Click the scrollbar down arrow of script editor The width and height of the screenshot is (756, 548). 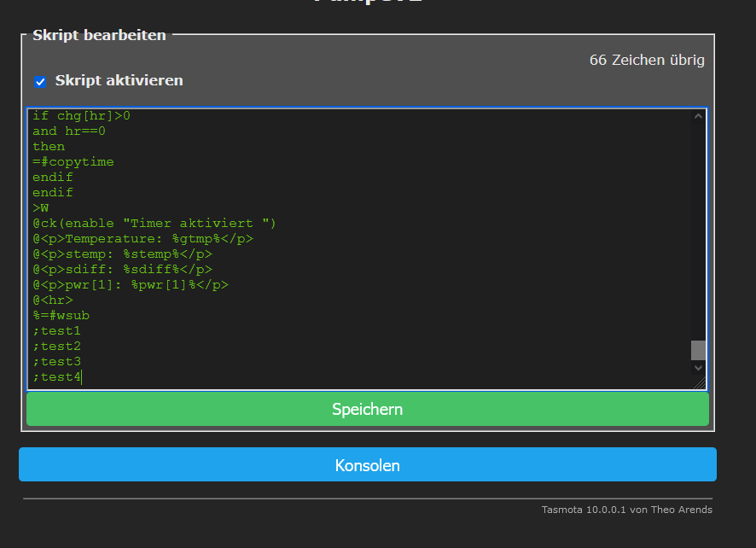[699, 369]
